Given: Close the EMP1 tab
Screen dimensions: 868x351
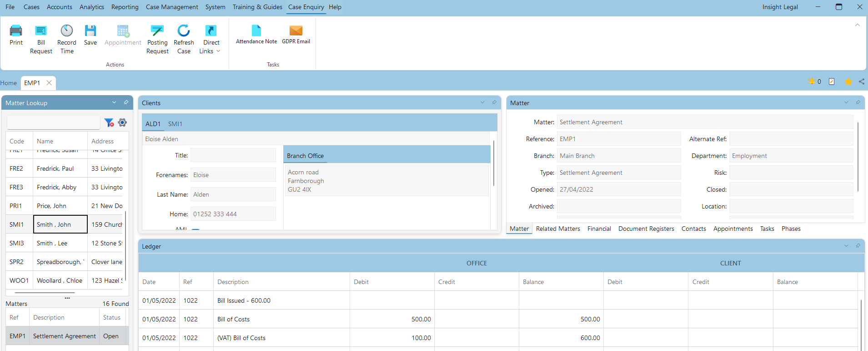Looking at the screenshot, I should [x=49, y=83].
